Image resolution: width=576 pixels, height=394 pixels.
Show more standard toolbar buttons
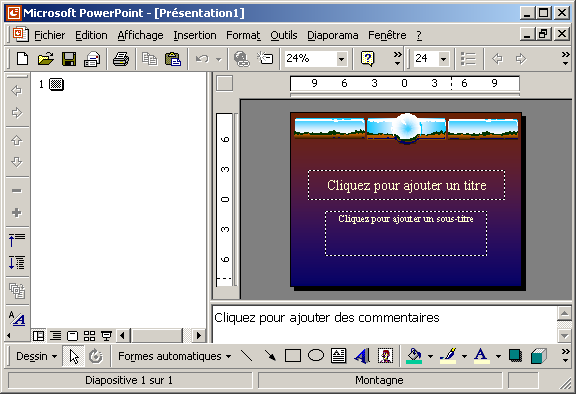pos(397,59)
